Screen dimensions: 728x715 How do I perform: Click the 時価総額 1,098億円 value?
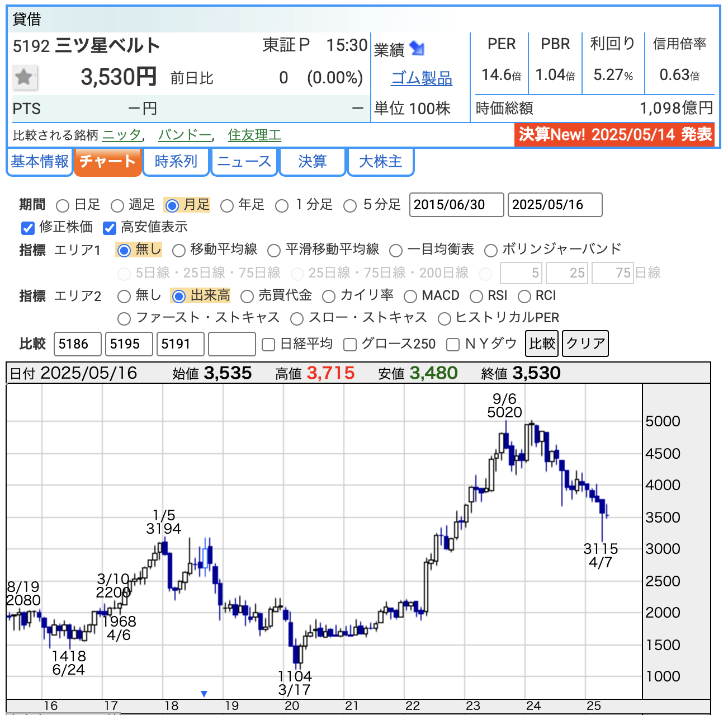pos(677,109)
